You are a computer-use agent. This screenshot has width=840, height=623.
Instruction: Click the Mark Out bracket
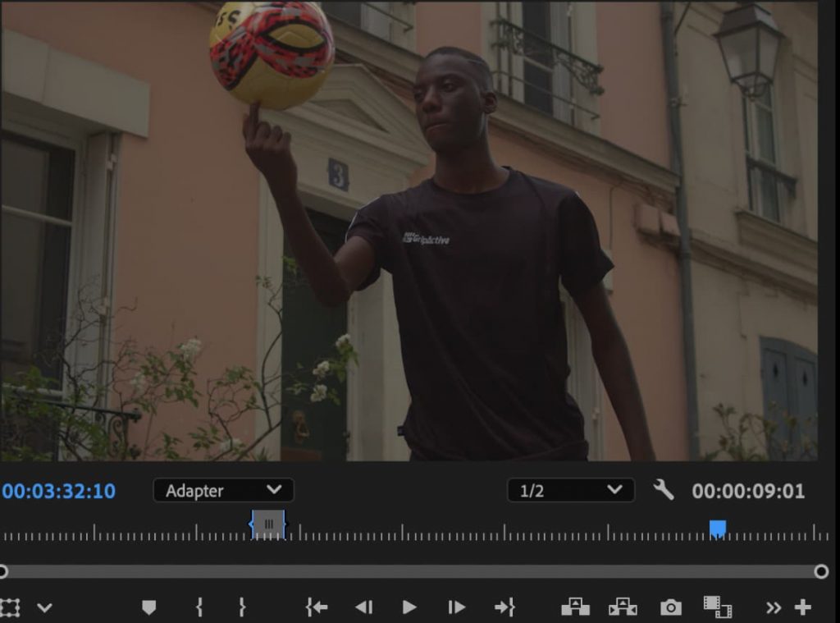242,607
